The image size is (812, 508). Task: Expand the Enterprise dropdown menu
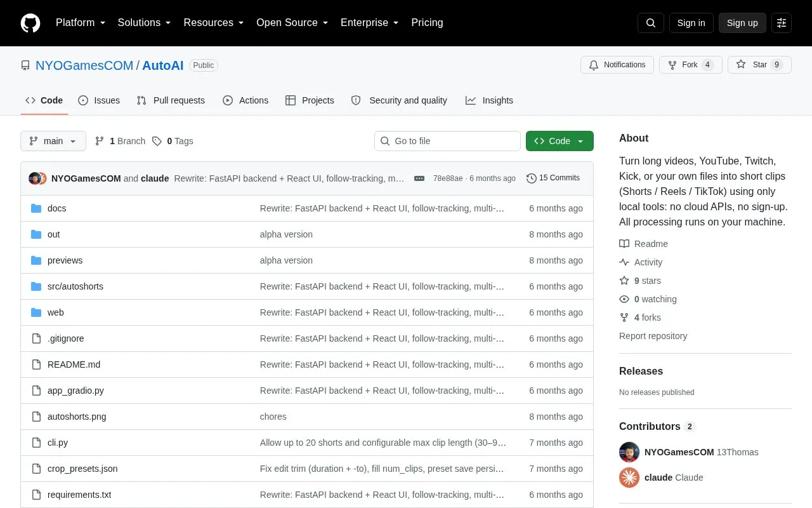(370, 23)
